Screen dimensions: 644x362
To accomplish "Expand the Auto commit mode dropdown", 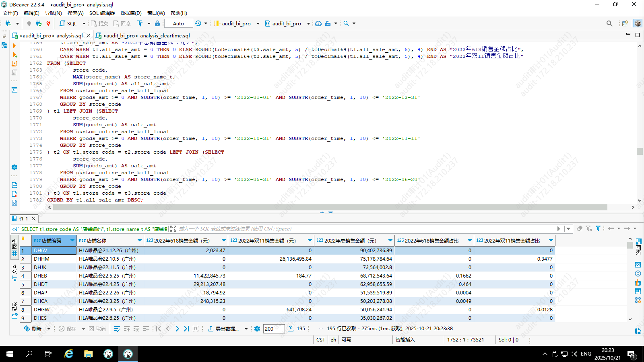I will pos(178,23).
